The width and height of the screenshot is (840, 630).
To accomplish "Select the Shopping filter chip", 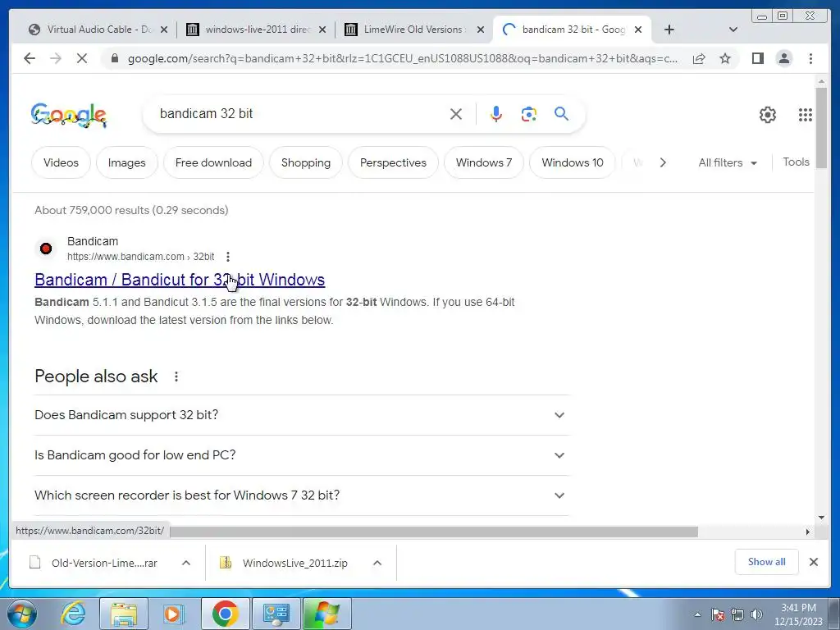I will (306, 162).
